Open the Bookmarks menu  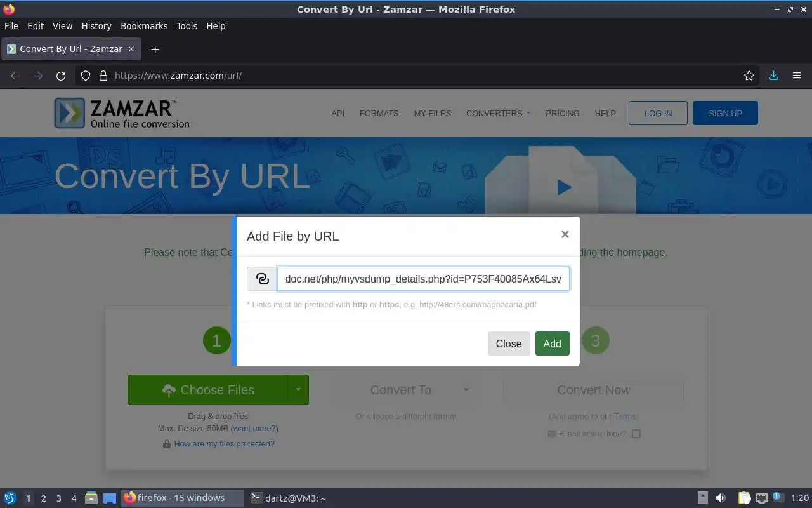pos(144,26)
